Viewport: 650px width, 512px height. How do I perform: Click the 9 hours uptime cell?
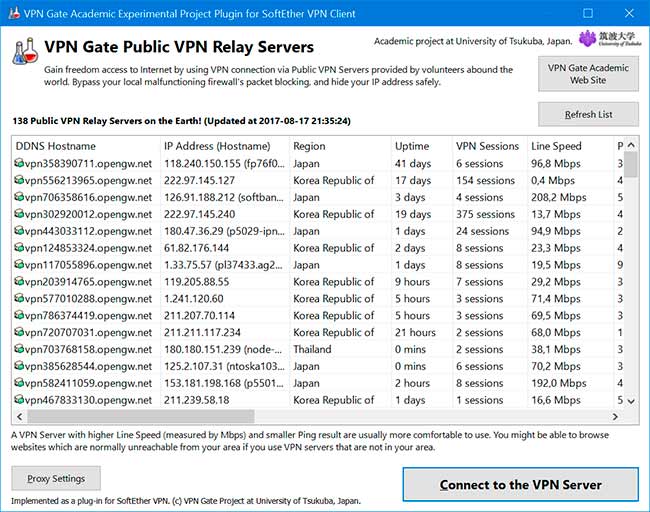point(412,282)
